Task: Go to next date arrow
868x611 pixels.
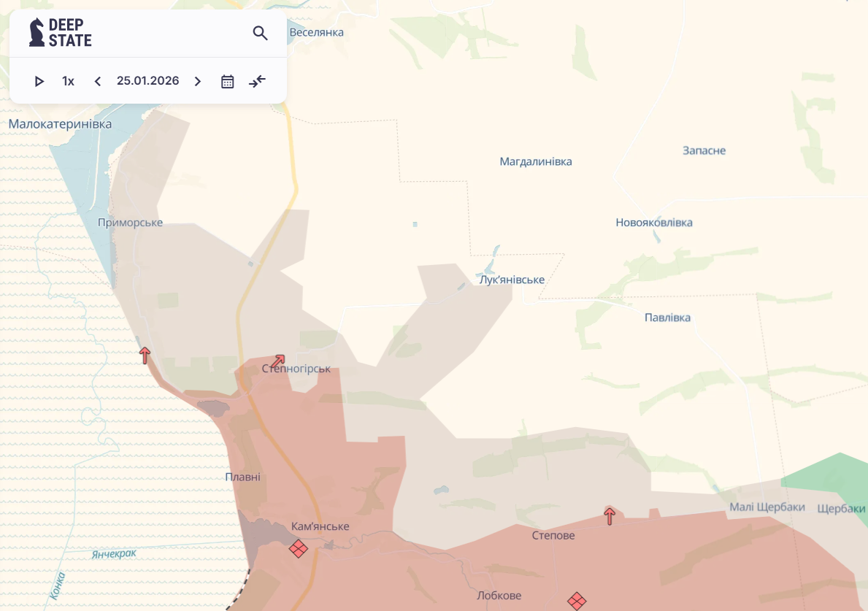Action: 198,81
